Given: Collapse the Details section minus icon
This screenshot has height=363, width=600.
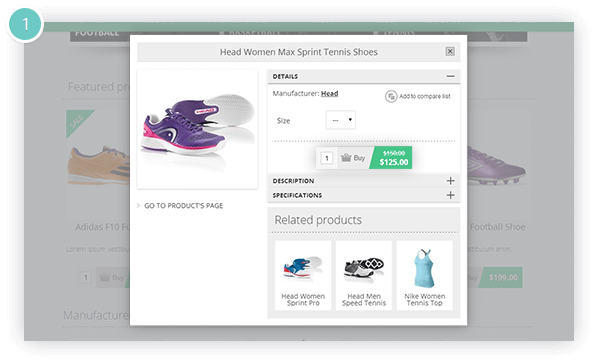Looking at the screenshot, I should coord(450,76).
